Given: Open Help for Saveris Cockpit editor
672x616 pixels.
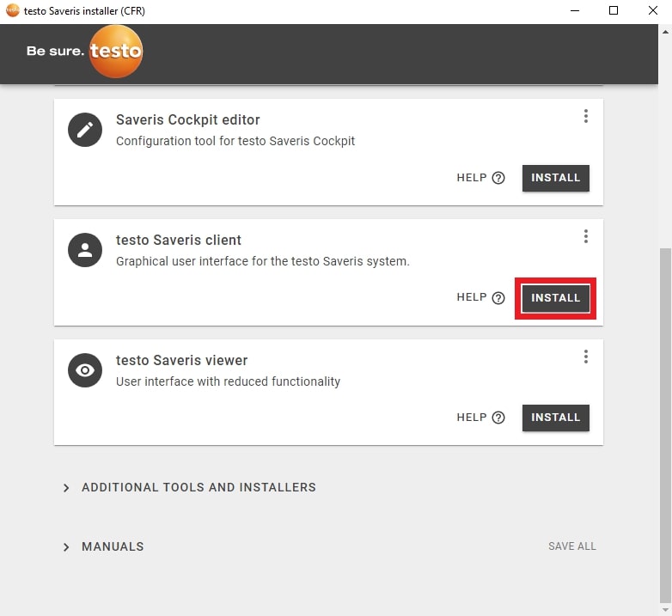Looking at the screenshot, I should coord(480,178).
